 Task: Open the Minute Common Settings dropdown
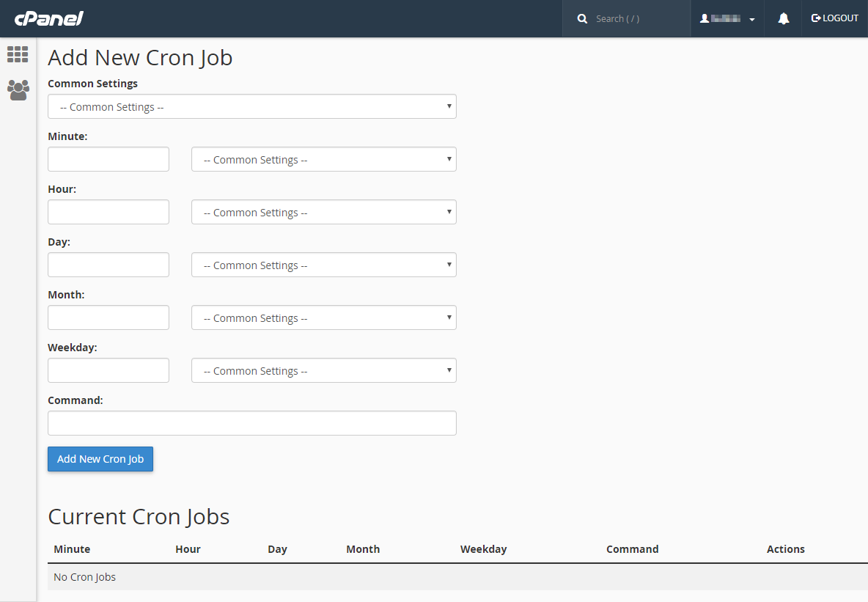pos(324,159)
